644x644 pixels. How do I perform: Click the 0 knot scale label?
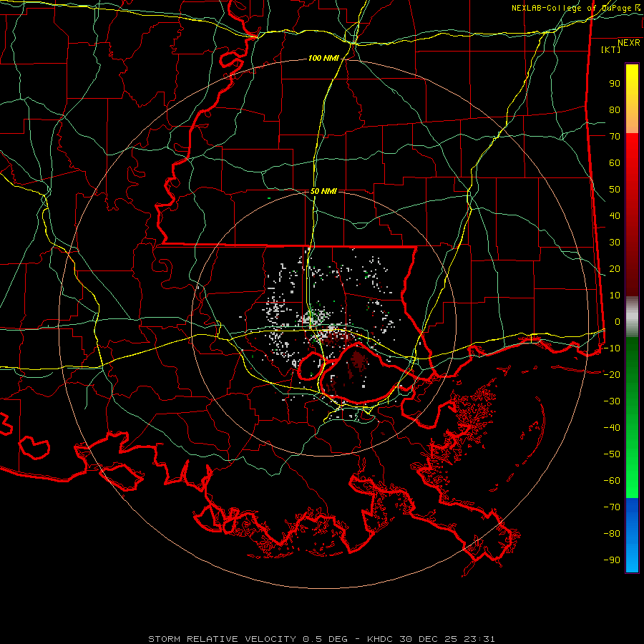618,322
